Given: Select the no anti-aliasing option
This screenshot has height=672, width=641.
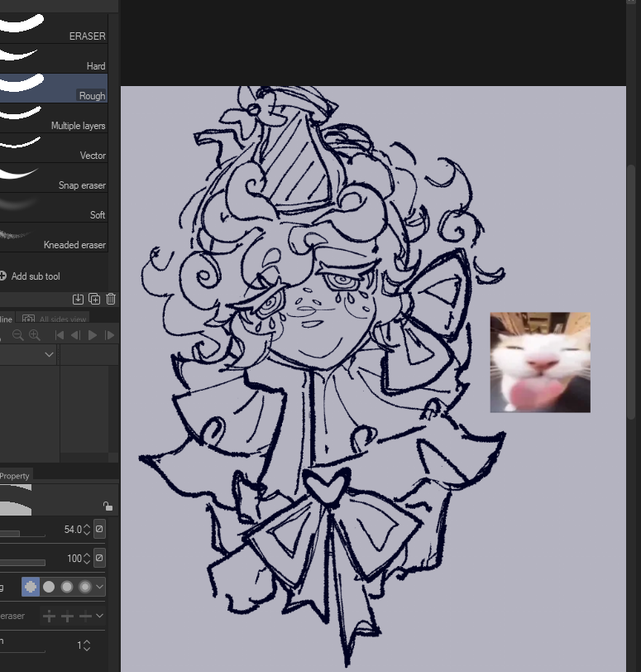Looking at the screenshot, I should point(31,587).
